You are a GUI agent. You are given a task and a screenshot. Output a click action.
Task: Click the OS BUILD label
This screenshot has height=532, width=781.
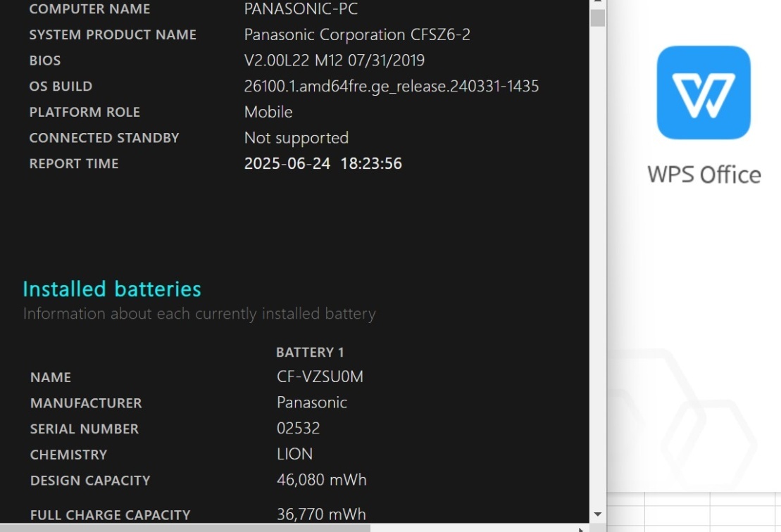pyautogui.click(x=61, y=87)
